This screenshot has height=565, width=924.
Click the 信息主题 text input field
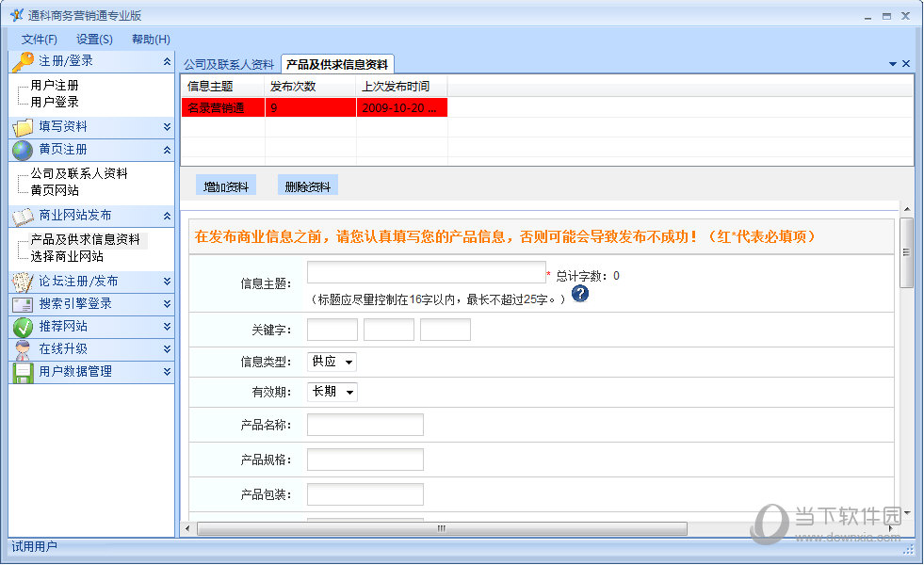[x=426, y=273]
